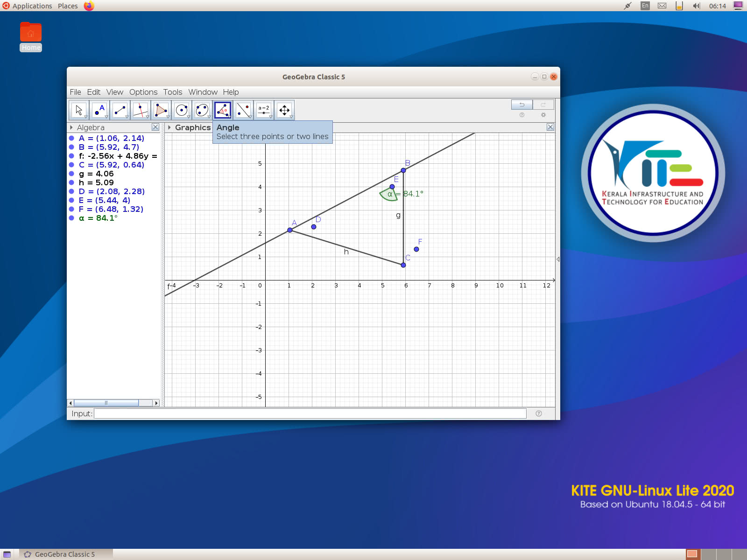Select the Polygon tool
747x560 pixels.
[161, 110]
